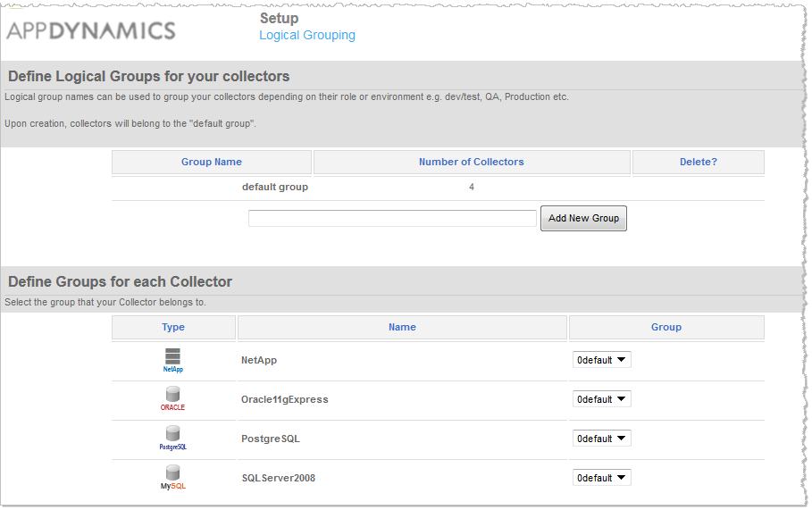
Task: Focus the new group name input field
Action: point(392,219)
